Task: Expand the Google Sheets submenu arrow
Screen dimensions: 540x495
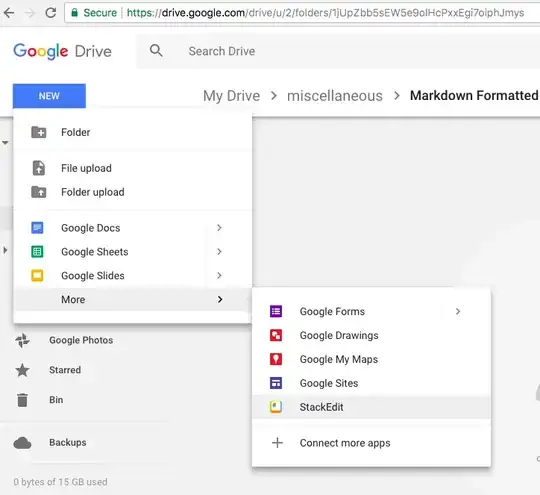Action: [x=219, y=252]
